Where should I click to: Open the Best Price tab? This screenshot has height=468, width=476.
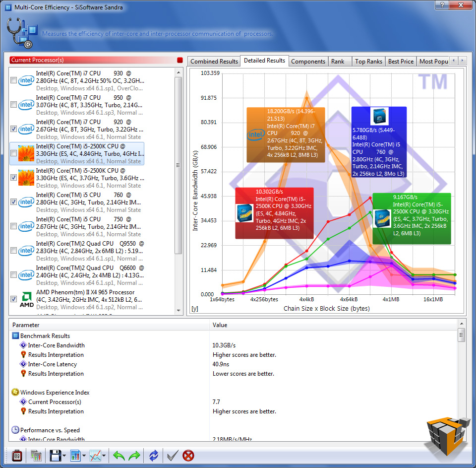click(401, 62)
